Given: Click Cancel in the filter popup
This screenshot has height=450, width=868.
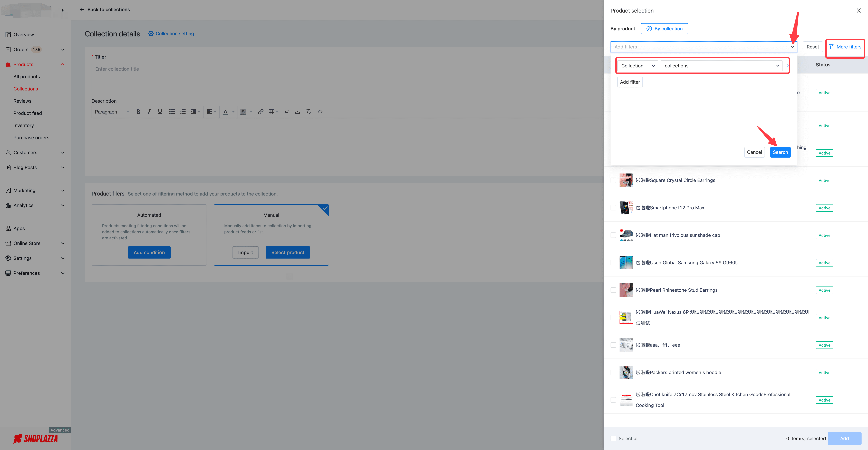Looking at the screenshot, I should (754, 152).
